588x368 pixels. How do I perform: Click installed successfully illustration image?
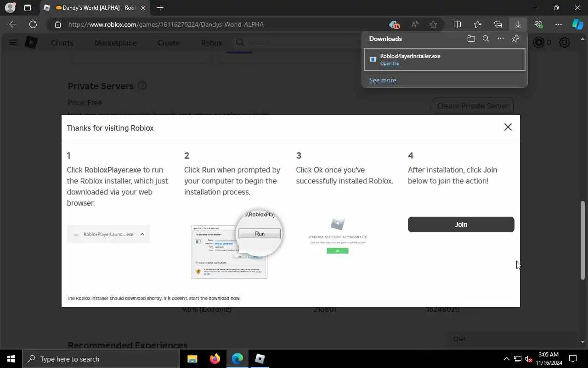coord(338,236)
